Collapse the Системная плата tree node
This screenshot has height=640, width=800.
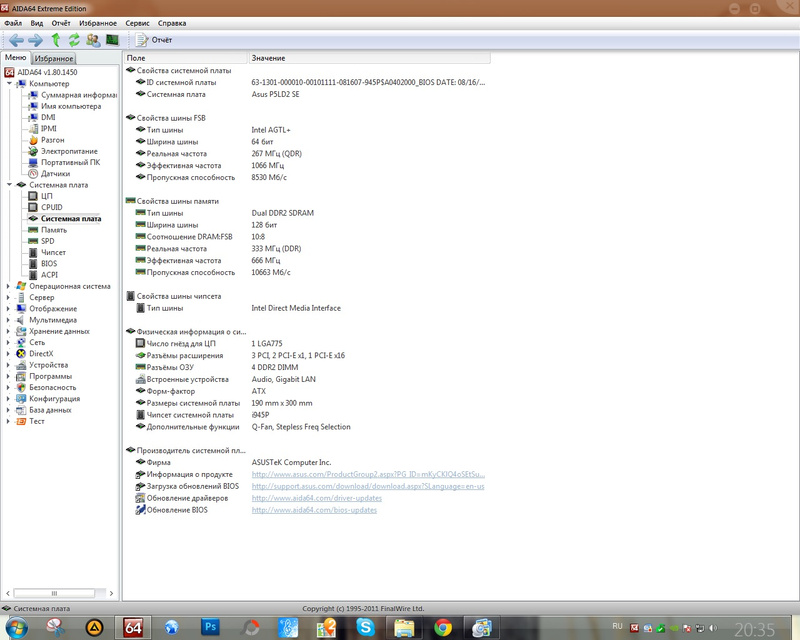click(x=9, y=185)
